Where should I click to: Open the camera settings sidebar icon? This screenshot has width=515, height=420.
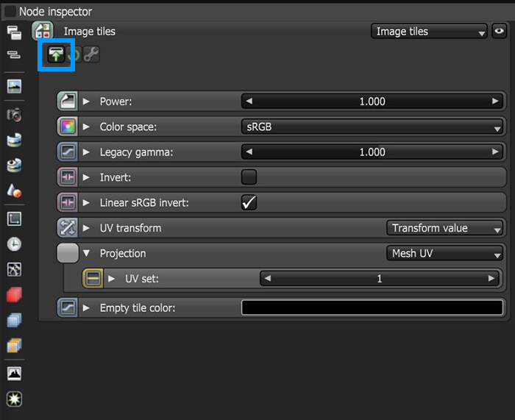[x=14, y=115]
